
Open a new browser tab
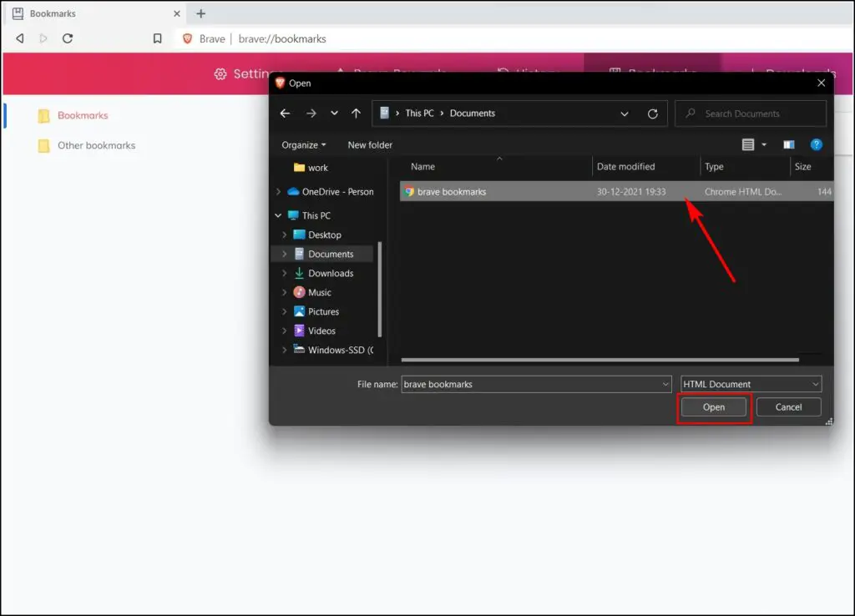click(x=200, y=13)
